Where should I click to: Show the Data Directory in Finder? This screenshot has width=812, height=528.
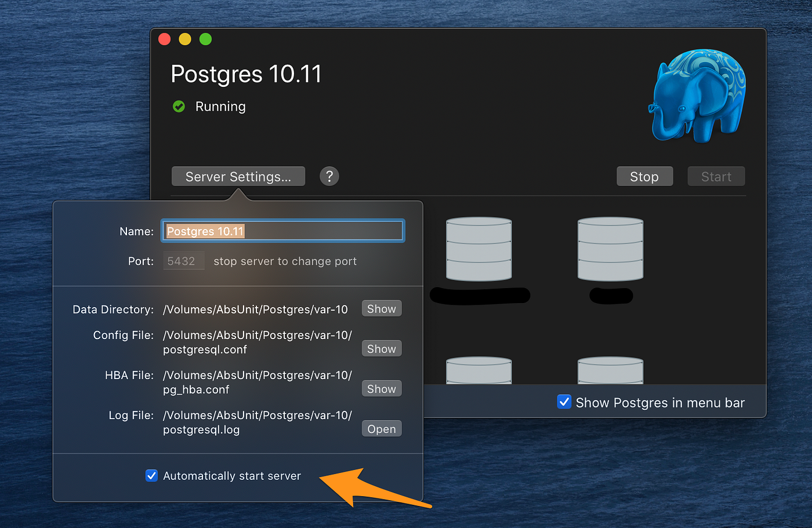coord(382,309)
